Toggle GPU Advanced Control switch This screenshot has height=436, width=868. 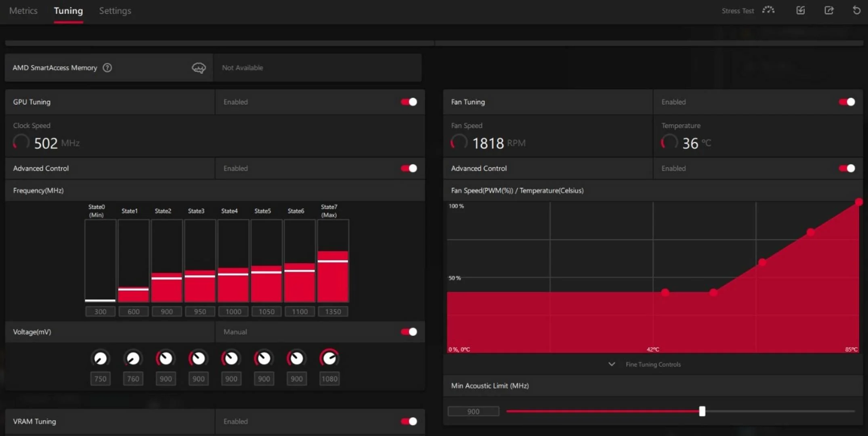409,168
